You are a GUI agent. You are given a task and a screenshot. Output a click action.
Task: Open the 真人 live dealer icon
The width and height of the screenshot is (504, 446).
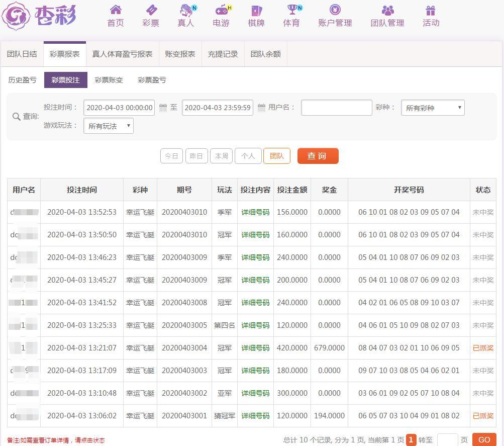tap(186, 10)
